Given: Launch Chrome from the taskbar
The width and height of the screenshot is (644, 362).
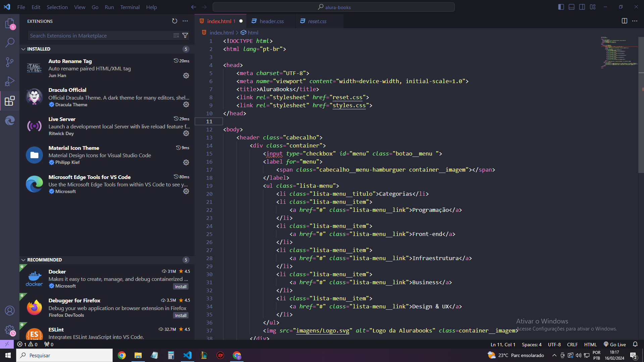Looking at the screenshot, I should (x=122, y=355).
